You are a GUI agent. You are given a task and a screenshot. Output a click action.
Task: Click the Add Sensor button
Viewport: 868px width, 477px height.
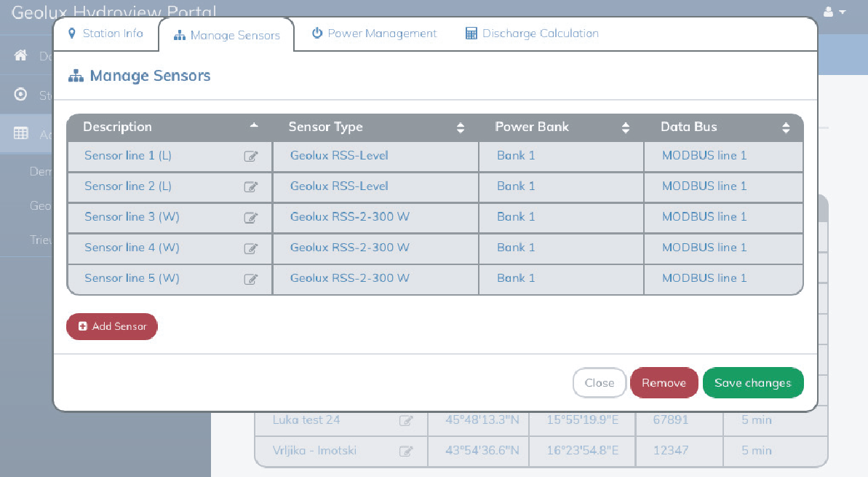[x=112, y=326]
